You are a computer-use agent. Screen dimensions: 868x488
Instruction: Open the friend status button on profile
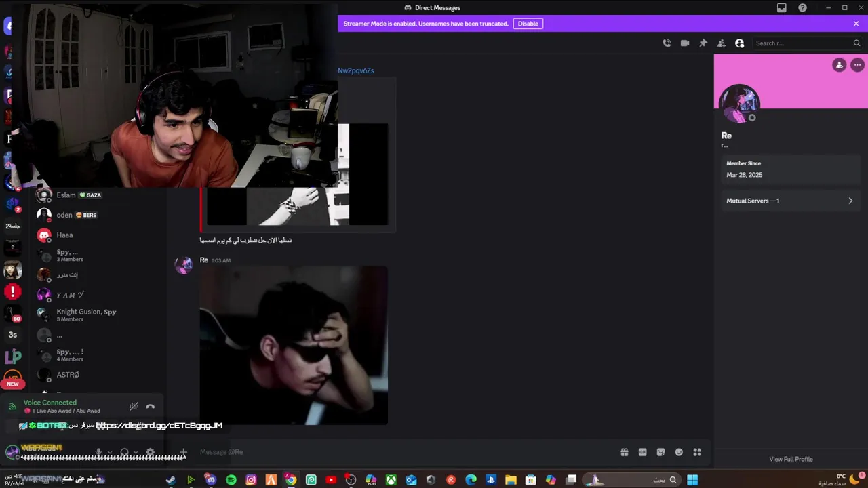[840, 65]
